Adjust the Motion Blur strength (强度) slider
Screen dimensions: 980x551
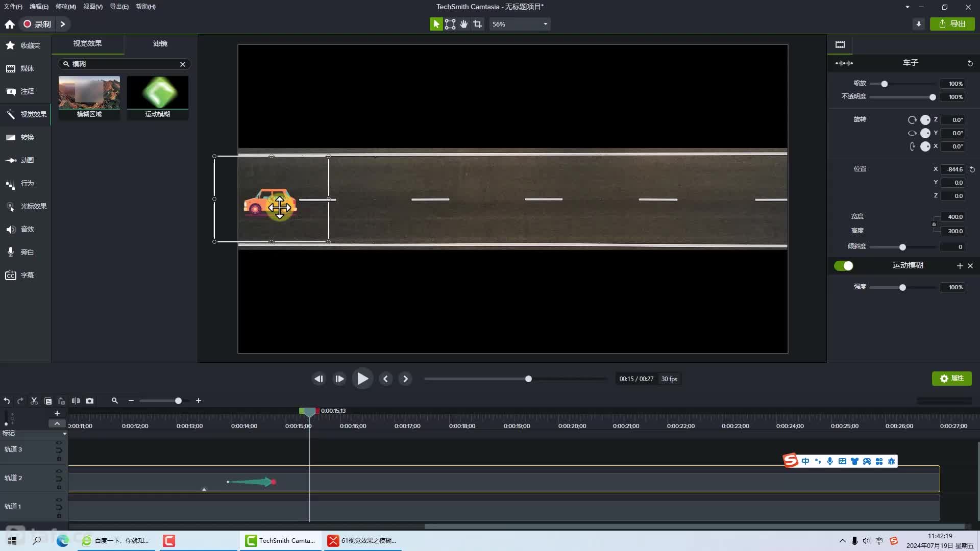coord(902,288)
